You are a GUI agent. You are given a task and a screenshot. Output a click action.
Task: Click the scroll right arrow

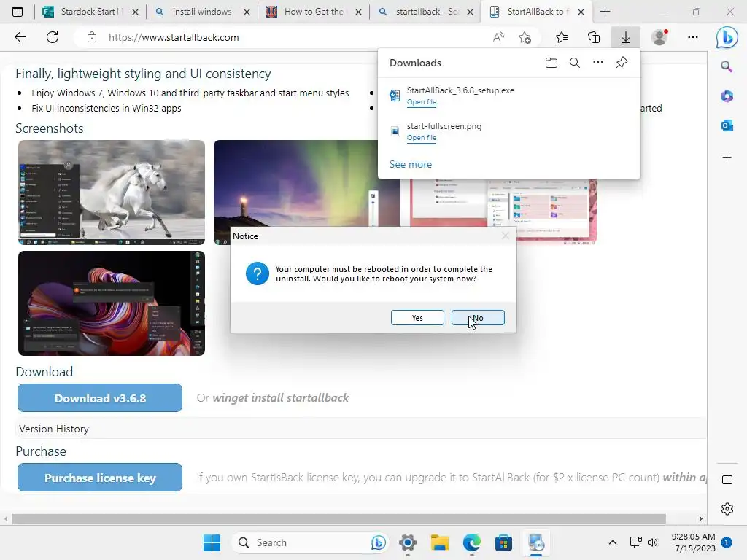point(700,518)
